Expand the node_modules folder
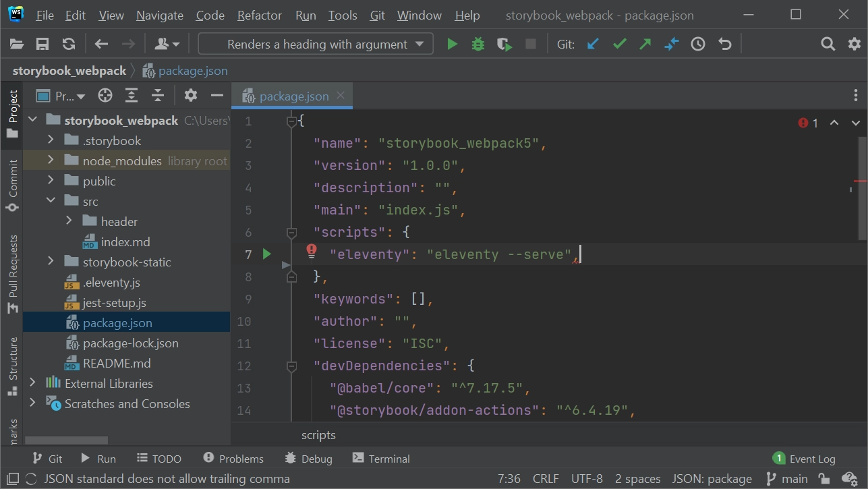 coord(51,161)
